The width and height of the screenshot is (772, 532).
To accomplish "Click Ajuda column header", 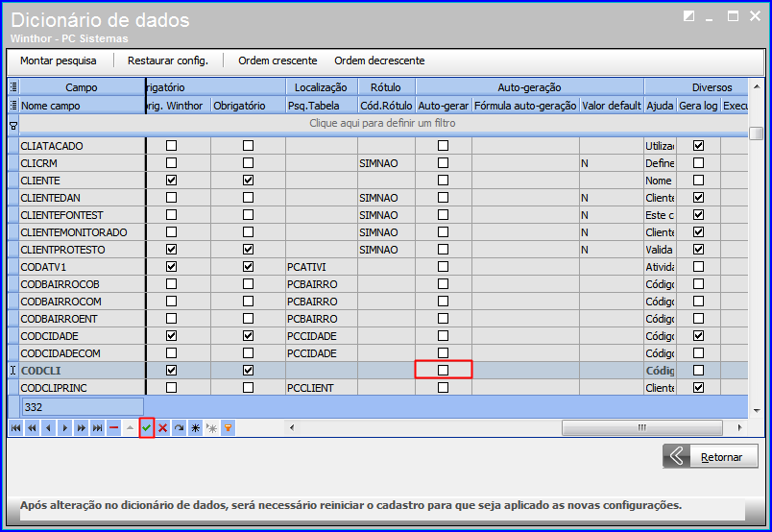I will point(661,106).
